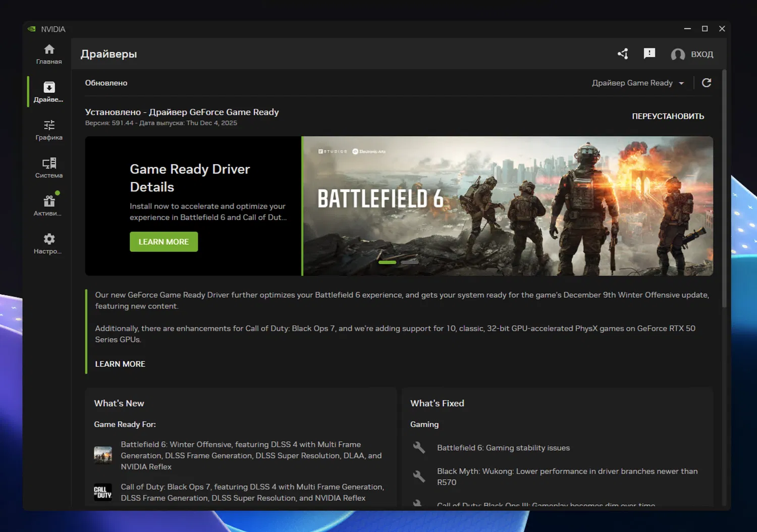The width and height of the screenshot is (757, 532).
Task: Click the wrench icon beside Black Myth fix
Action: (x=419, y=476)
